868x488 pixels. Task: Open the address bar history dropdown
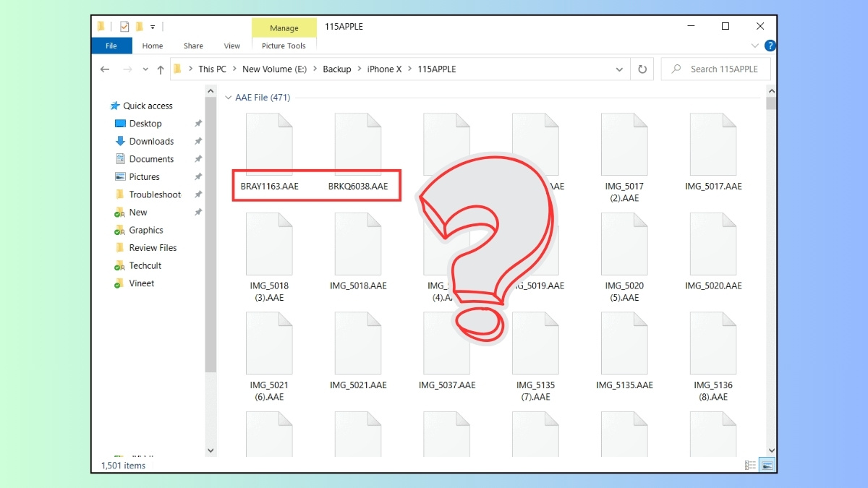(x=619, y=69)
